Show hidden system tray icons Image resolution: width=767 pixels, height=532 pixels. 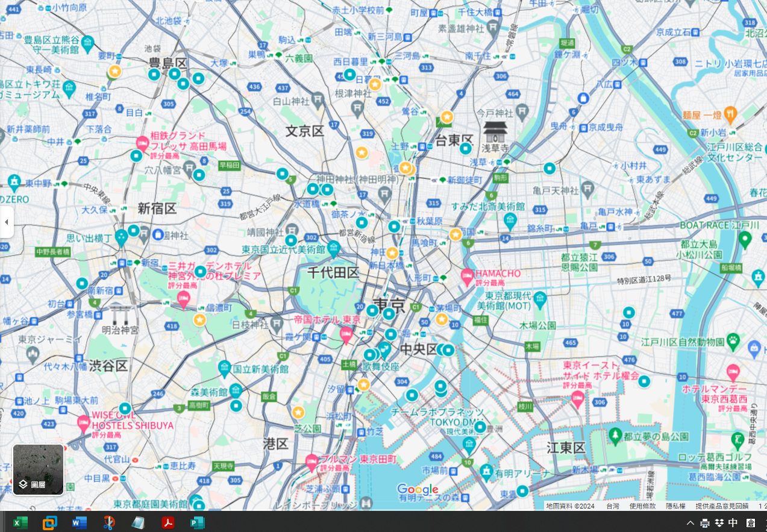tap(690, 522)
